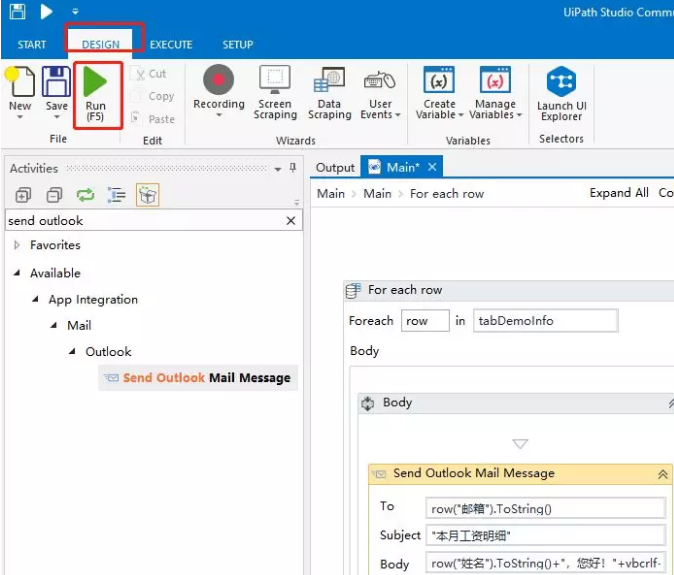This screenshot has width=674, height=575.
Task: Click Collapse All icon in Activities panel
Action: click(54, 196)
